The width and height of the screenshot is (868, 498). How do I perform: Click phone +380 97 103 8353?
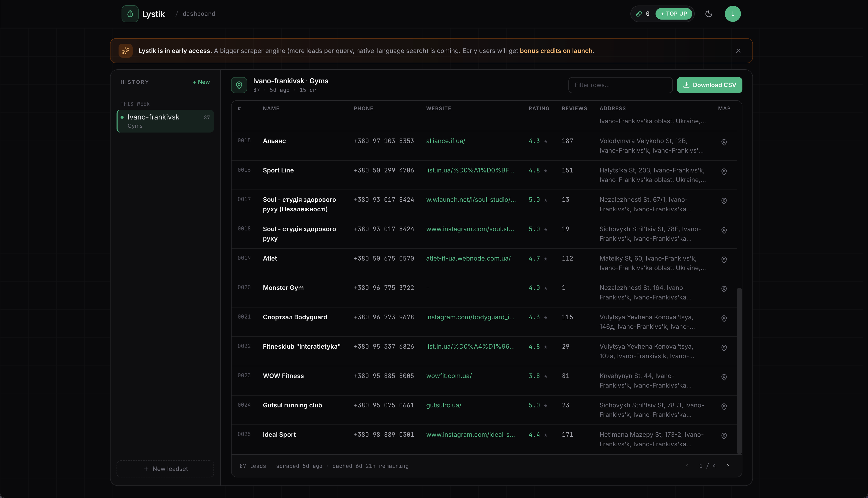click(384, 141)
